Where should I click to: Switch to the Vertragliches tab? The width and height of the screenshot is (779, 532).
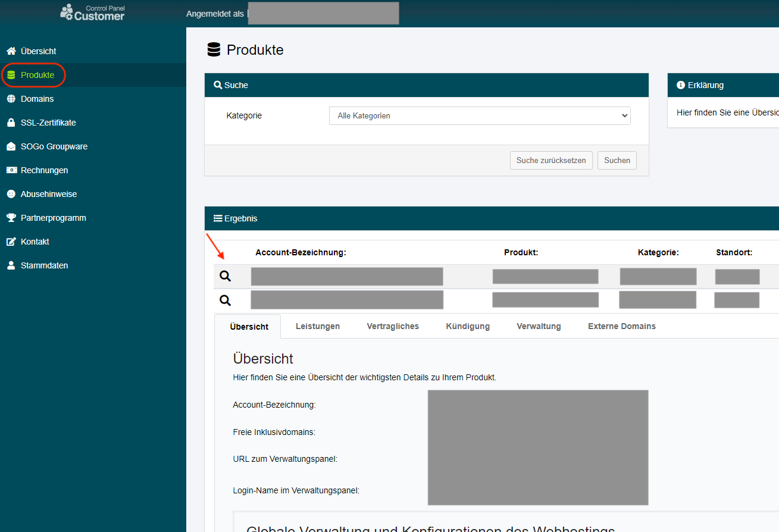(x=393, y=326)
